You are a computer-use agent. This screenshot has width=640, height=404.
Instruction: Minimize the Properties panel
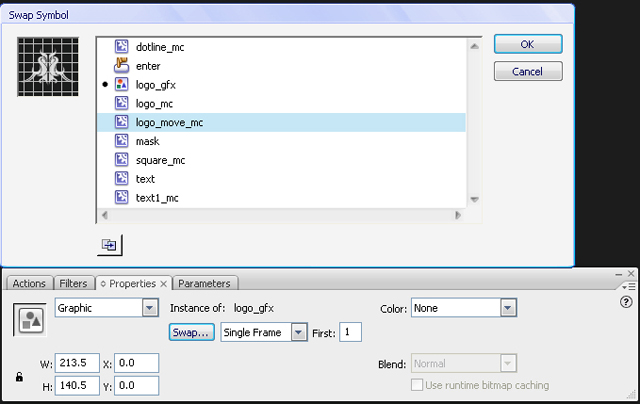pyautogui.click(x=619, y=274)
